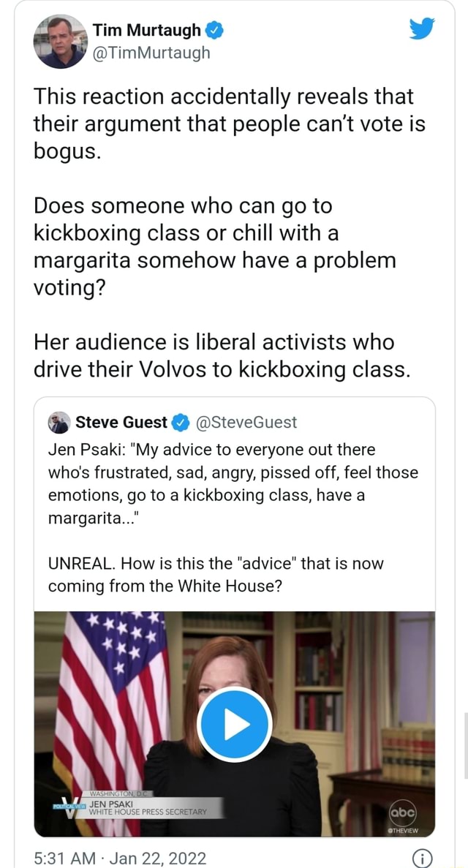Open Steve Guest's small avatar
The image size is (468, 868).
click(x=58, y=423)
